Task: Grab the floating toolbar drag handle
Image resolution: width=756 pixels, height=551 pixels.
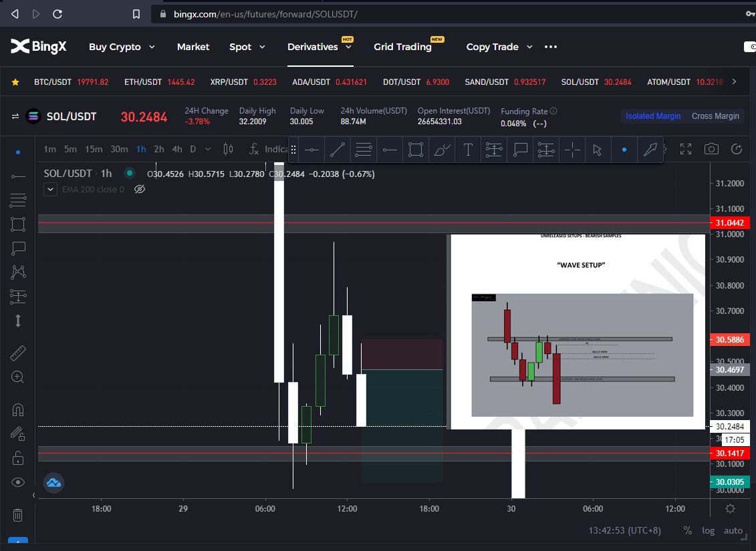Action: [x=293, y=150]
